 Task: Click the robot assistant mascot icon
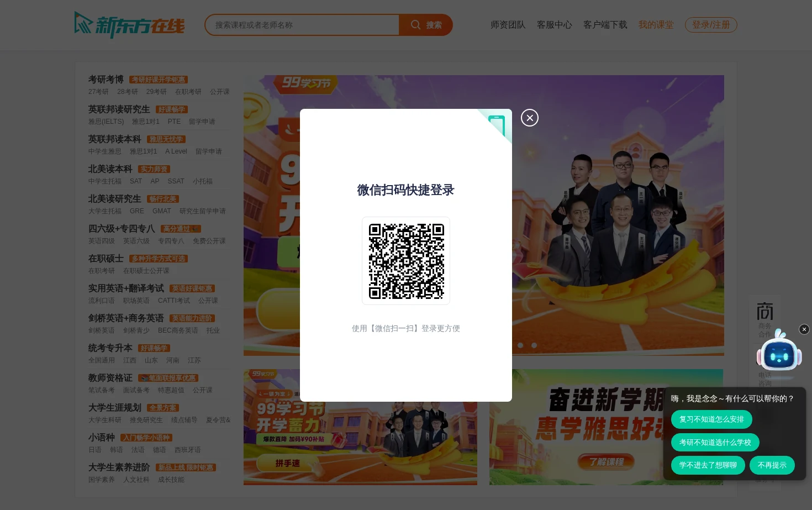[x=779, y=355]
